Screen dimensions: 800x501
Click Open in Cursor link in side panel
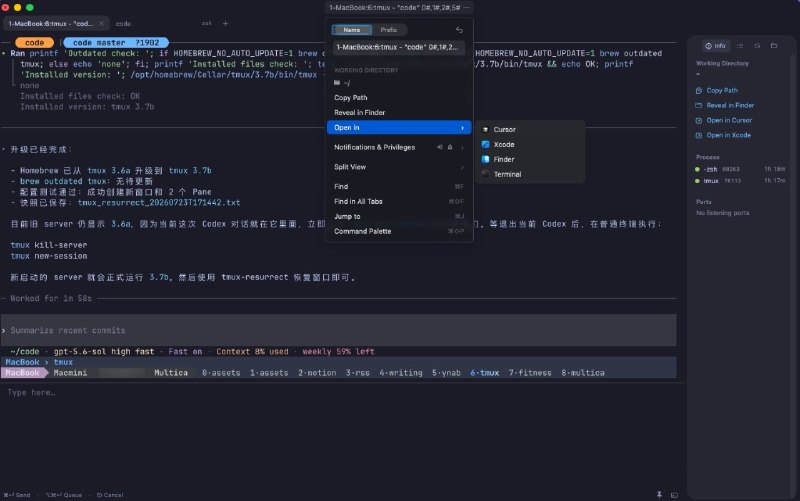click(729, 120)
